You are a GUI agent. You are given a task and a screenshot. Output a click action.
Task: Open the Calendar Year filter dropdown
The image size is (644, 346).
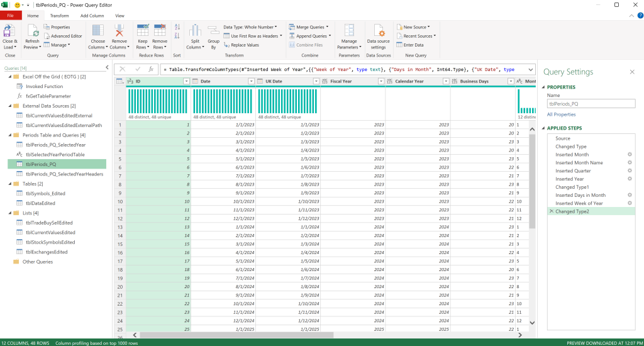446,81
